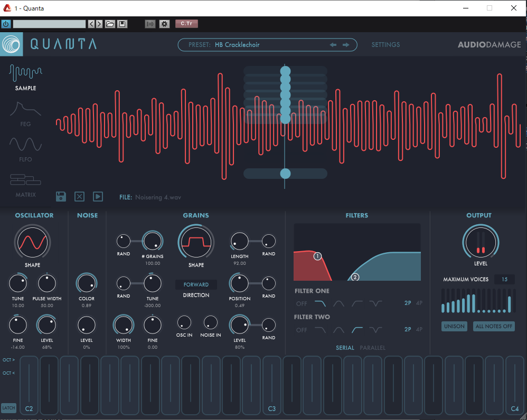This screenshot has height=420, width=527.
Task: Open plugin options with the gear icon
Action: (x=164, y=24)
